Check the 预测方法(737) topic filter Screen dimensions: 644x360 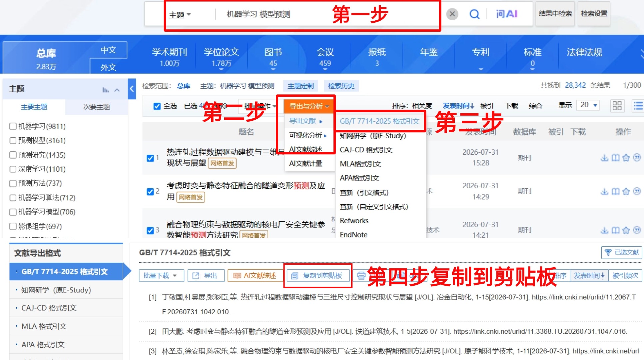(13, 183)
